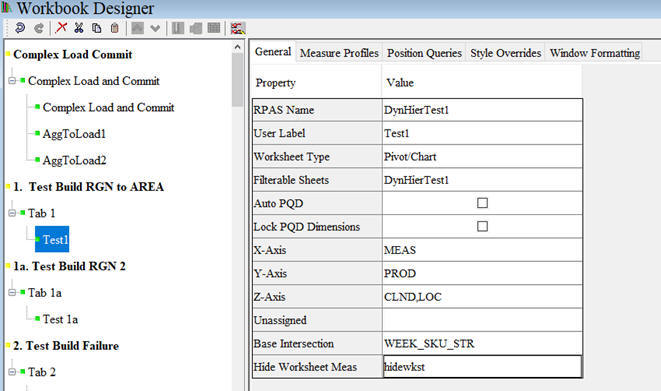This screenshot has height=391, width=661.
Task: Click the Copy toolbar icon
Action: coord(97,28)
